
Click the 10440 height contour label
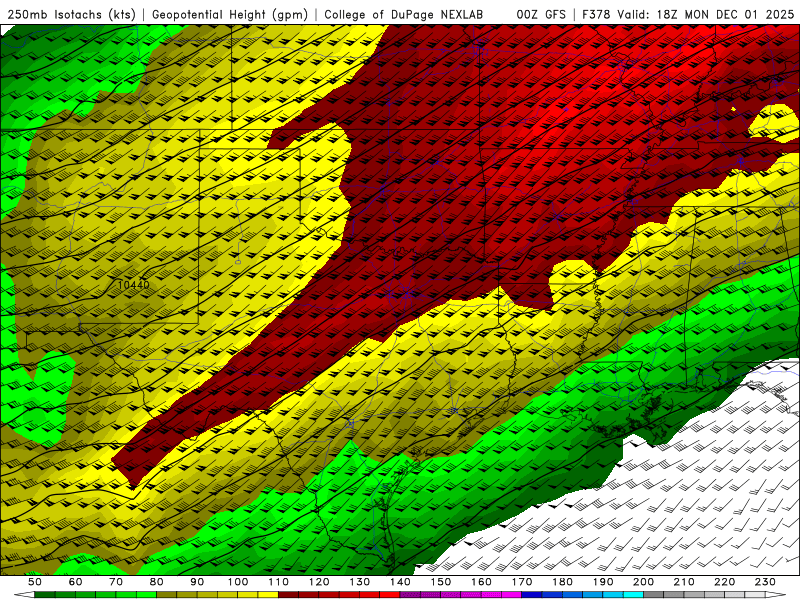133,285
